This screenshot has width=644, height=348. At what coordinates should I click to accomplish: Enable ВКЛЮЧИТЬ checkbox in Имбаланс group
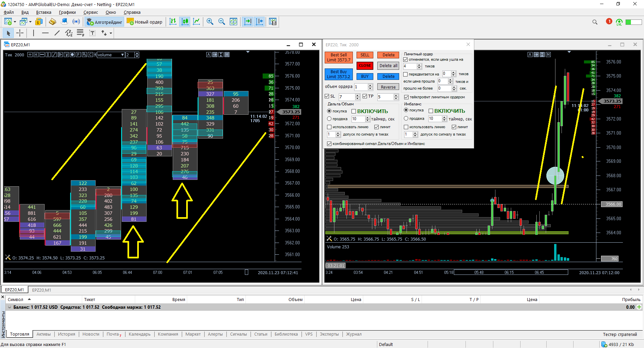click(431, 111)
